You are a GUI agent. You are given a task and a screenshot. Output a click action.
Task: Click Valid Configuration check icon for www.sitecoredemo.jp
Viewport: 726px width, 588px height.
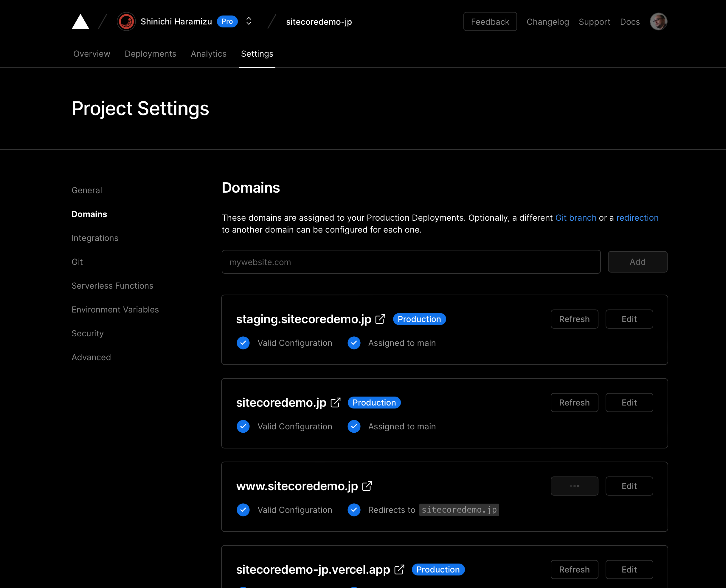point(243,510)
